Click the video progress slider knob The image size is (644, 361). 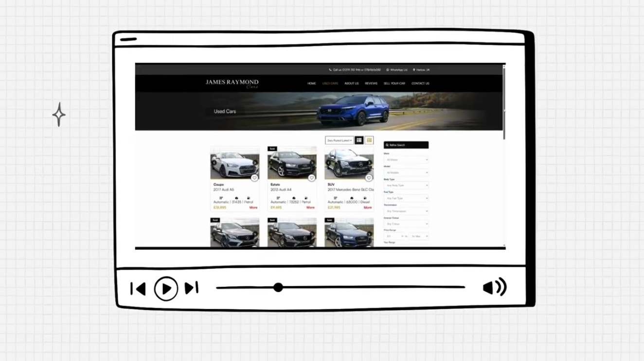(x=278, y=288)
